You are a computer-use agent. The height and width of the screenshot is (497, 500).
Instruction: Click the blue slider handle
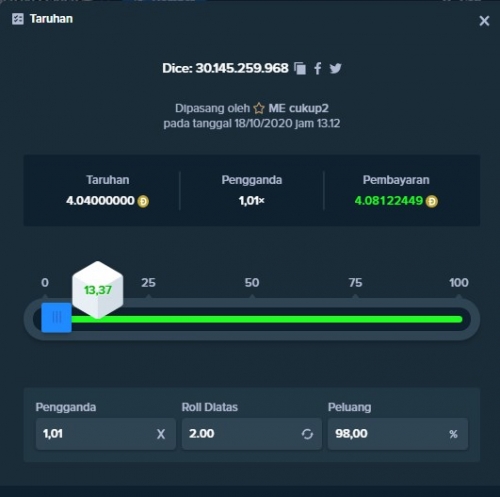[56, 317]
